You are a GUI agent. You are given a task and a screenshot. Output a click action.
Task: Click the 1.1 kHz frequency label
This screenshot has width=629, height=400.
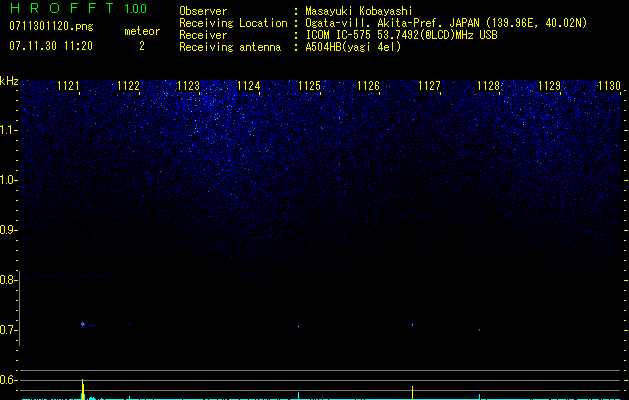pyautogui.click(x=8, y=130)
